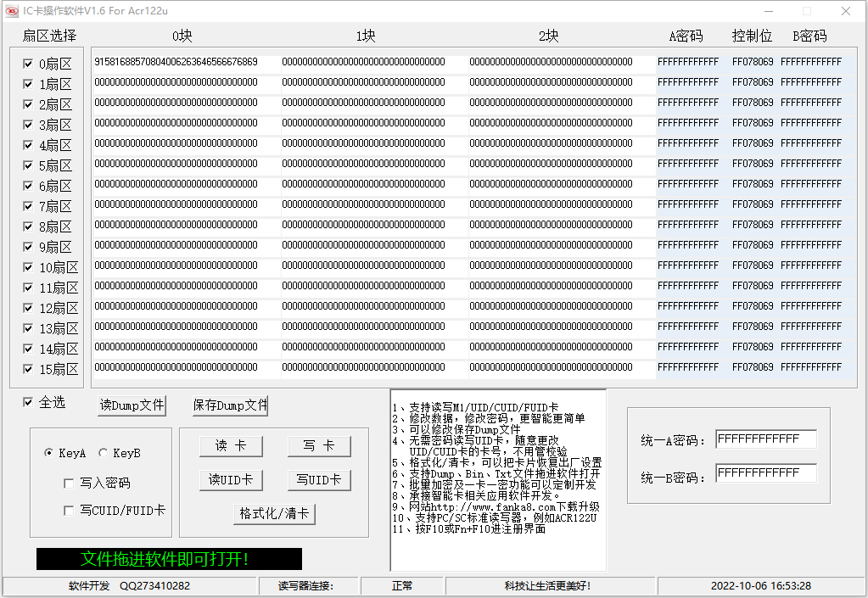Click the app icon in the title bar
The height and width of the screenshot is (598, 868).
(x=11, y=11)
